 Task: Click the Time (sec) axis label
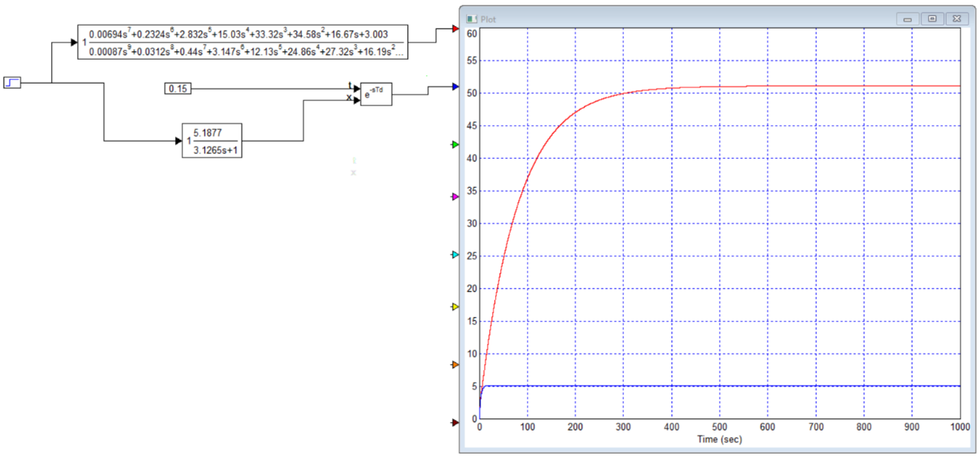point(720,439)
